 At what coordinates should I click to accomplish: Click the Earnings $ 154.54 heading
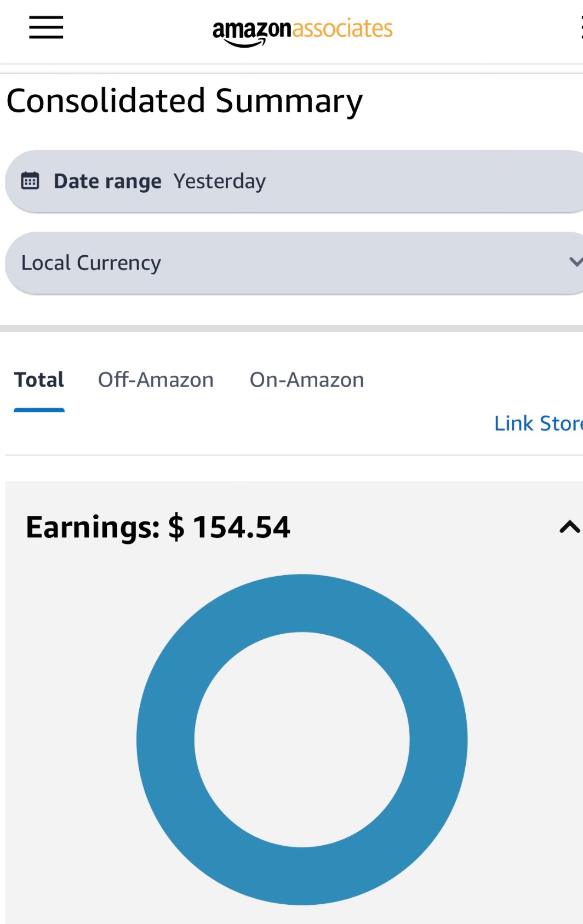click(158, 527)
